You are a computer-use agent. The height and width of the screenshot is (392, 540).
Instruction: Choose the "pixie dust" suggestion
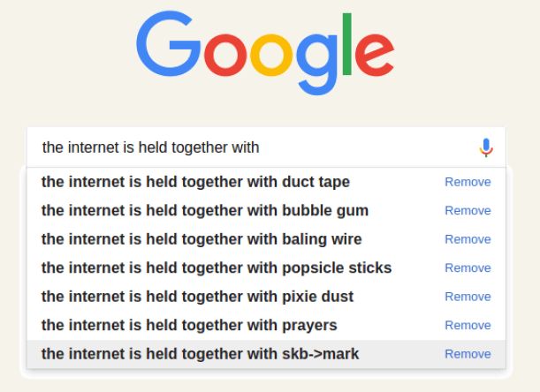pos(197,297)
